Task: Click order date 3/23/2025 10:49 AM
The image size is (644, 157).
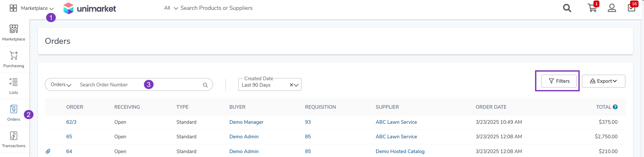Action: pyautogui.click(x=499, y=122)
